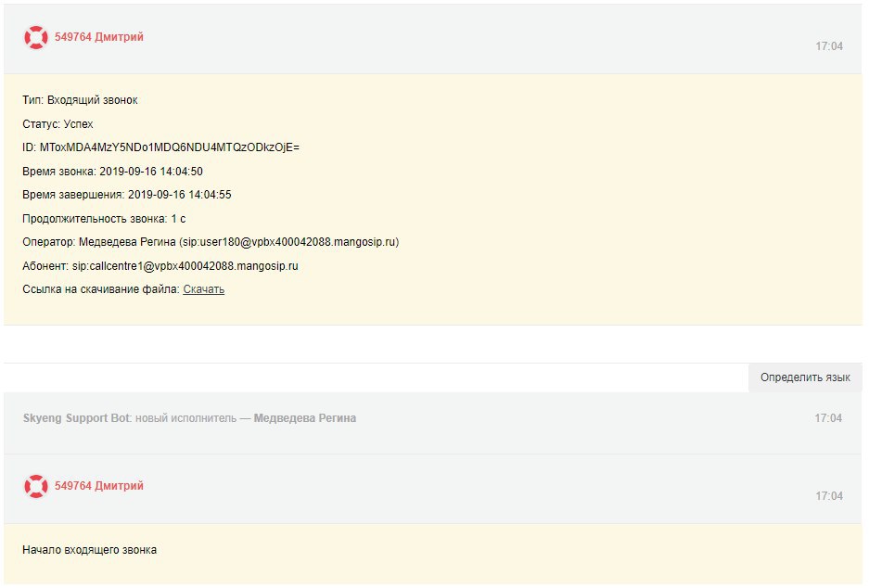Click the lifebuoy avatar icon in bottom message

36,486
